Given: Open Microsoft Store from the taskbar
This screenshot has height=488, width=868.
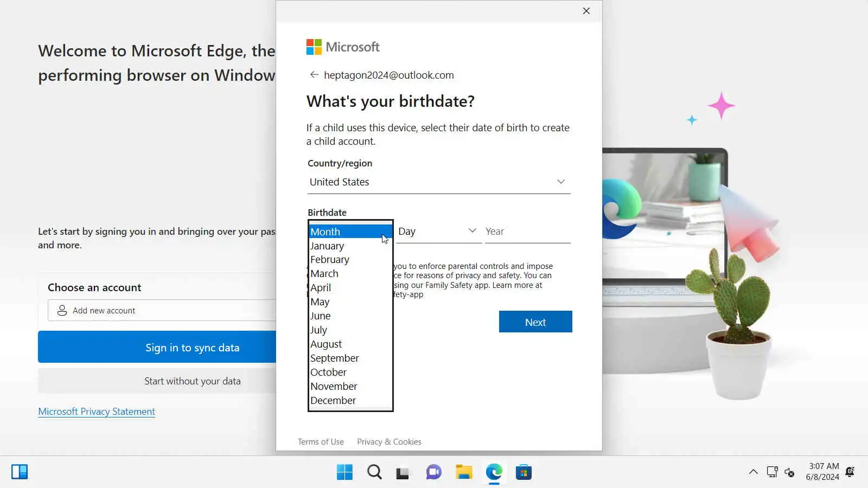Looking at the screenshot, I should click(524, 472).
